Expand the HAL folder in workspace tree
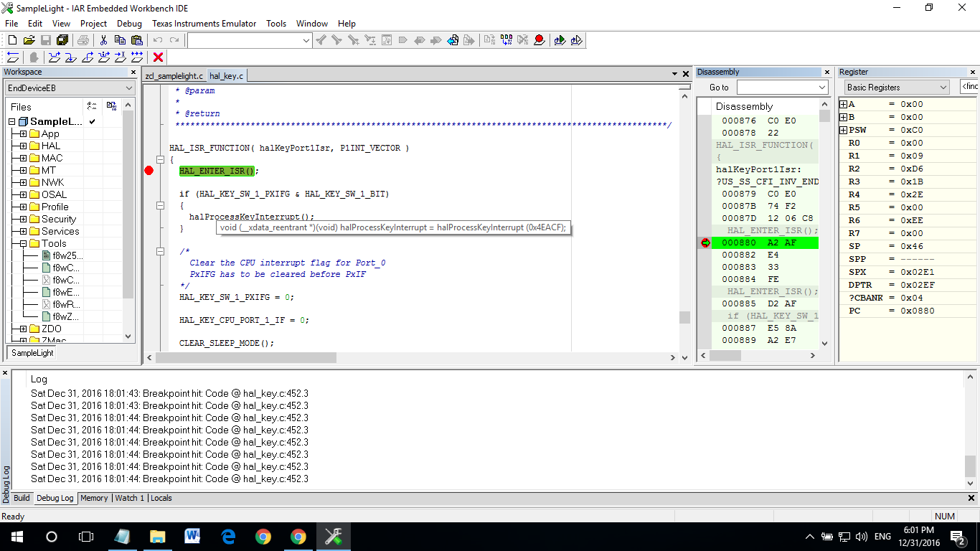This screenshot has height=551, width=980. (x=23, y=146)
